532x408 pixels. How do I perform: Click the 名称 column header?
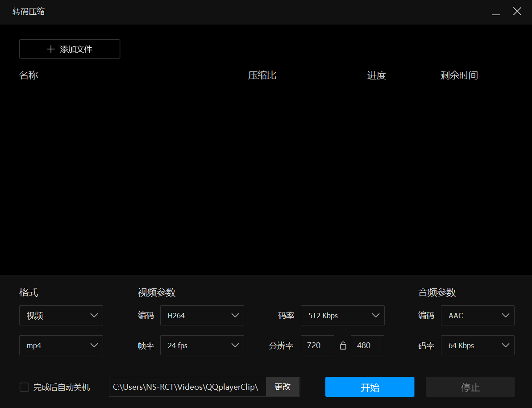29,75
